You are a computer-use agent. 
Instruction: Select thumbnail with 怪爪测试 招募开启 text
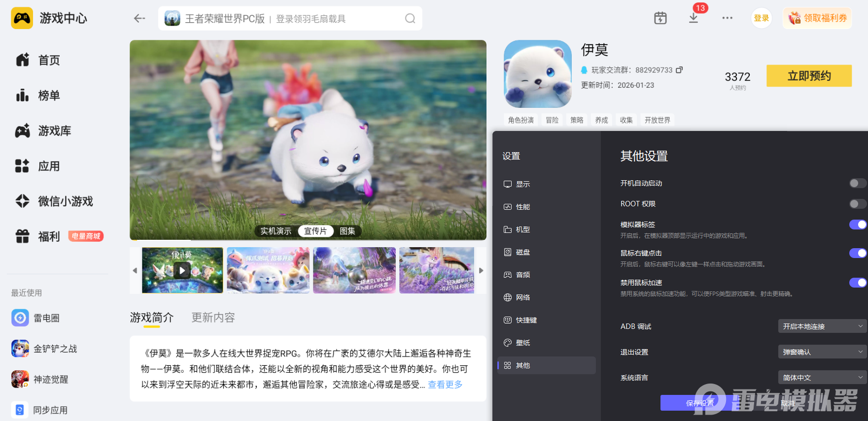(268, 270)
